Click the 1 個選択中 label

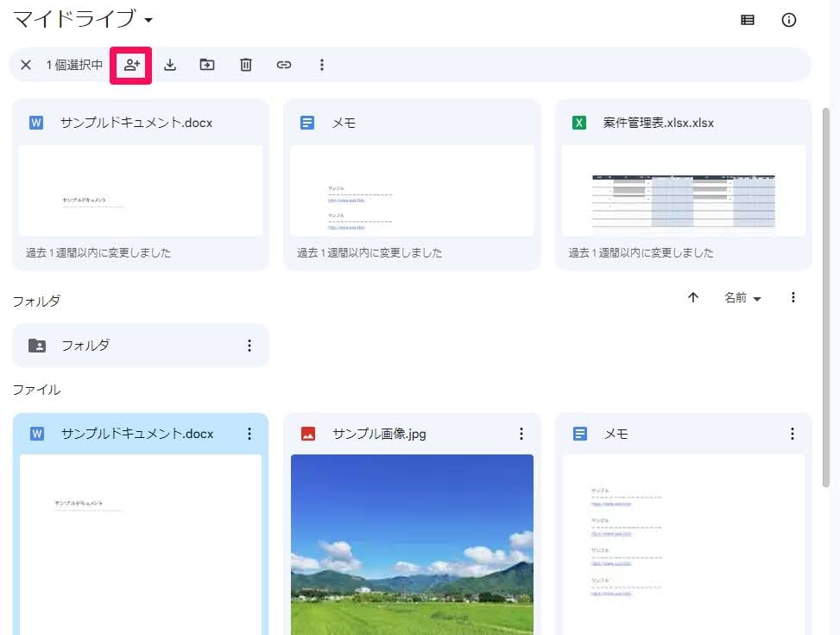point(74,65)
